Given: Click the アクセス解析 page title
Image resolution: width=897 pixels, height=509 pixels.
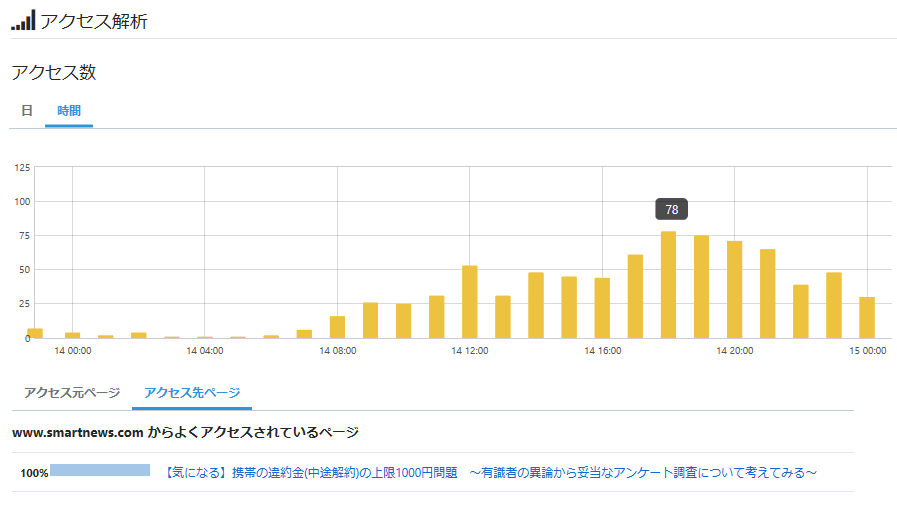Looking at the screenshot, I should tap(94, 21).
